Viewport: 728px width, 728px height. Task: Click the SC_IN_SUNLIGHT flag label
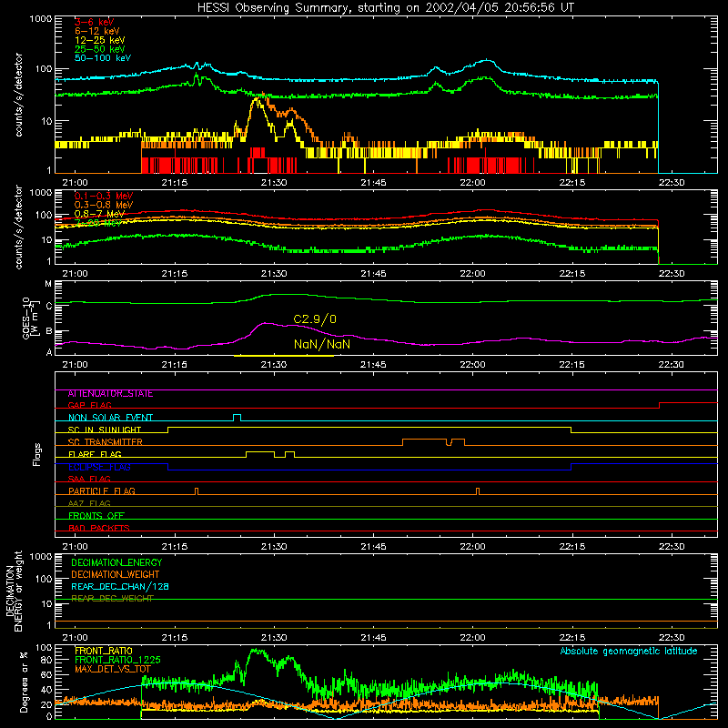point(105,430)
